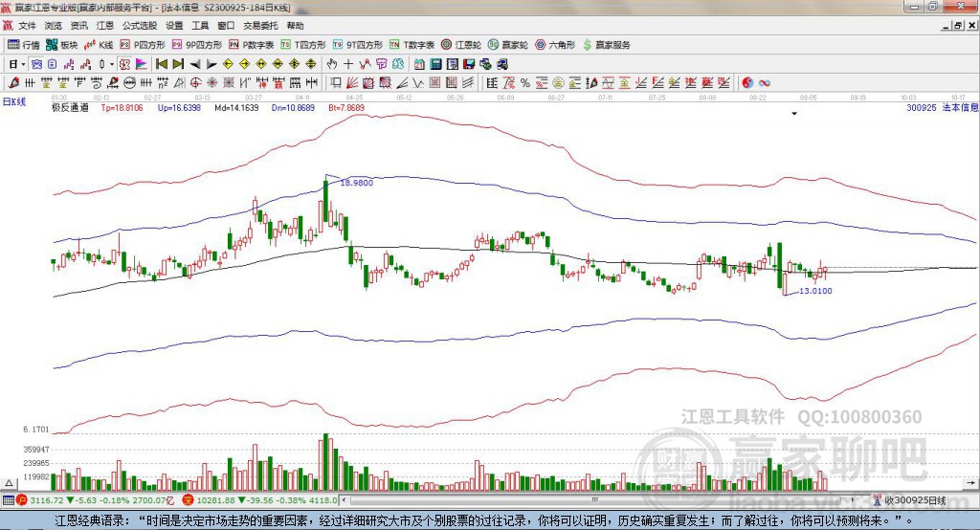
Task: Click the black left arrow
Action: pos(195,64)
